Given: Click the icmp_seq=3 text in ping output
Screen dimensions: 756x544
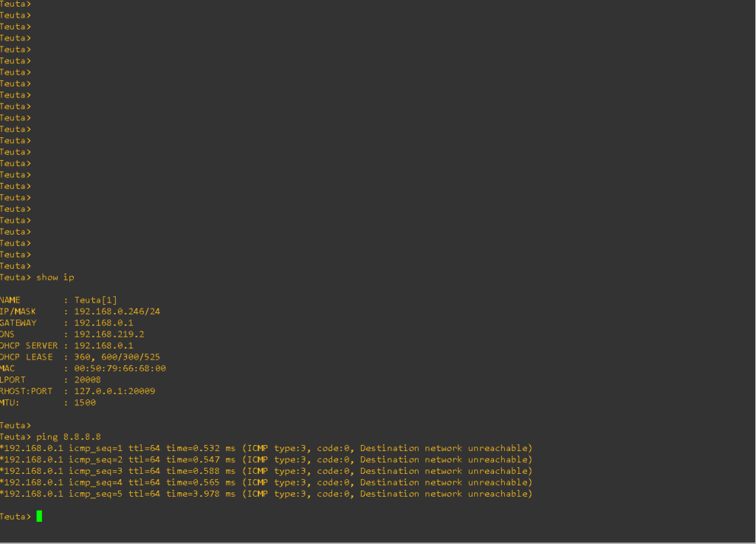Looking at the screenshot, I should (95, 471).
